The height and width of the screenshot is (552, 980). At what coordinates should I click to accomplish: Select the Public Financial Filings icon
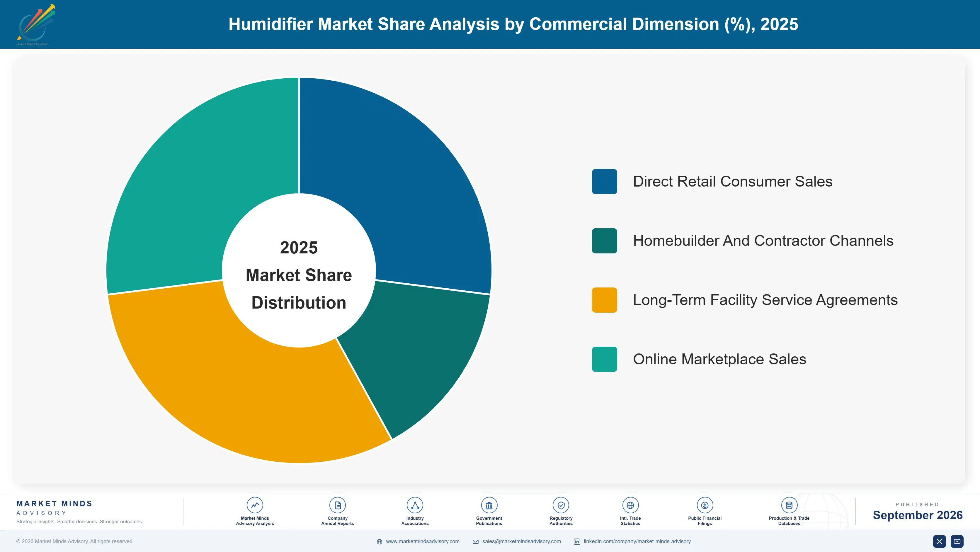tap(705, 505)
